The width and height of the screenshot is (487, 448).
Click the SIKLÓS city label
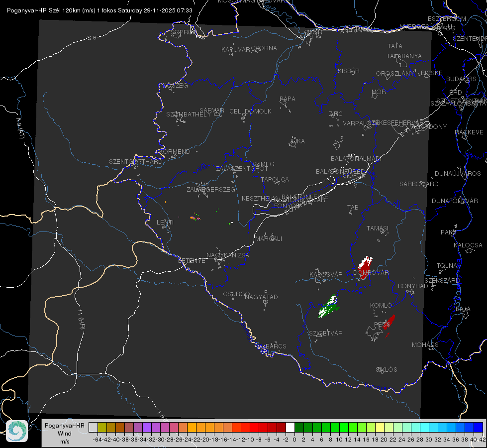click(387, 370)
